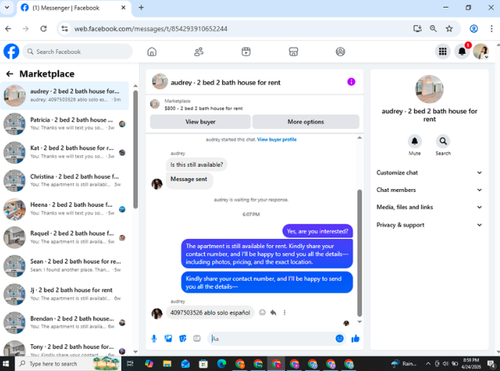Record a voice clip with microphone icon

pyautogui.click(x=154, y=339)
